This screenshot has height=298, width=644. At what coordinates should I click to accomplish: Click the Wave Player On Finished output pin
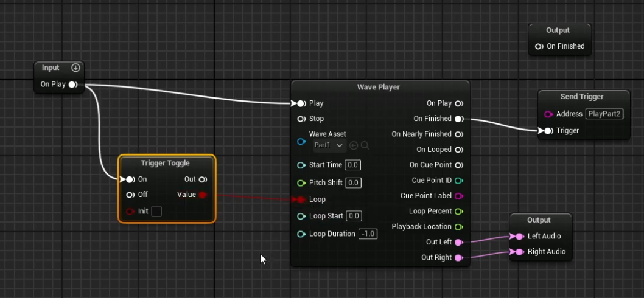[459, 119]
